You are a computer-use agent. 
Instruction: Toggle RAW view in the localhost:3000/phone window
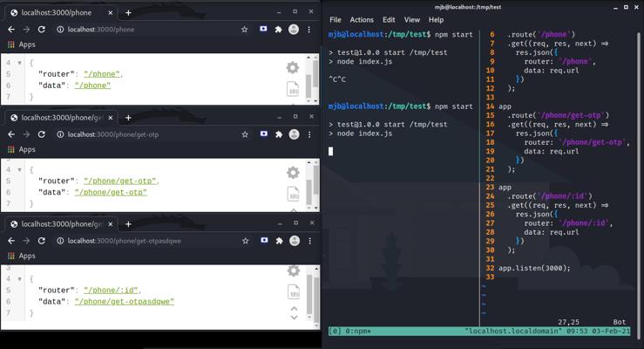click(x=294, y=88)
